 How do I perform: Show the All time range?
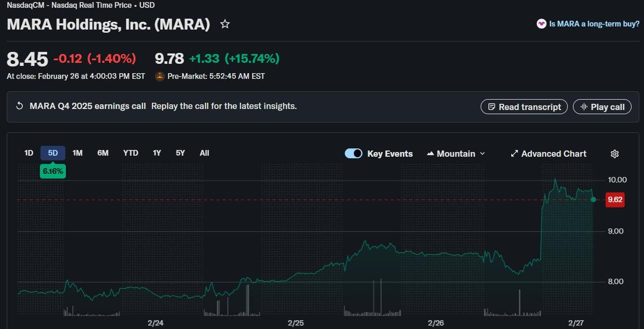[x=204, y=153]
